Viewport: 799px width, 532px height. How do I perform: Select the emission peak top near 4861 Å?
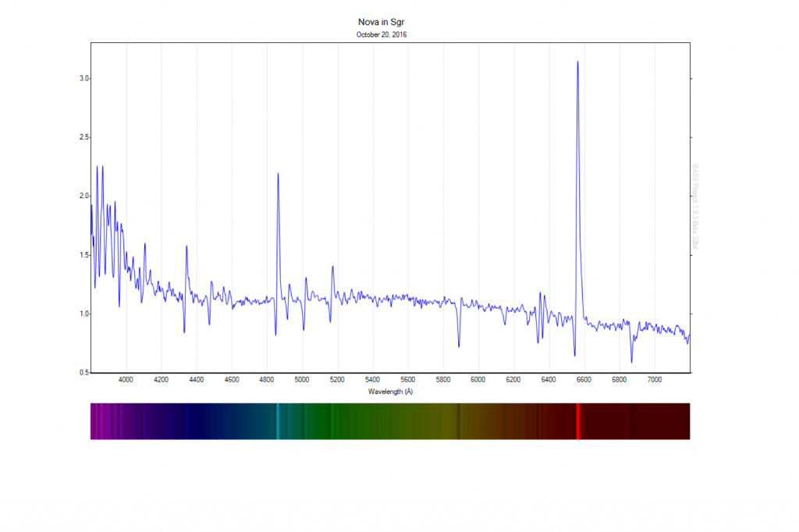point(278,174)
